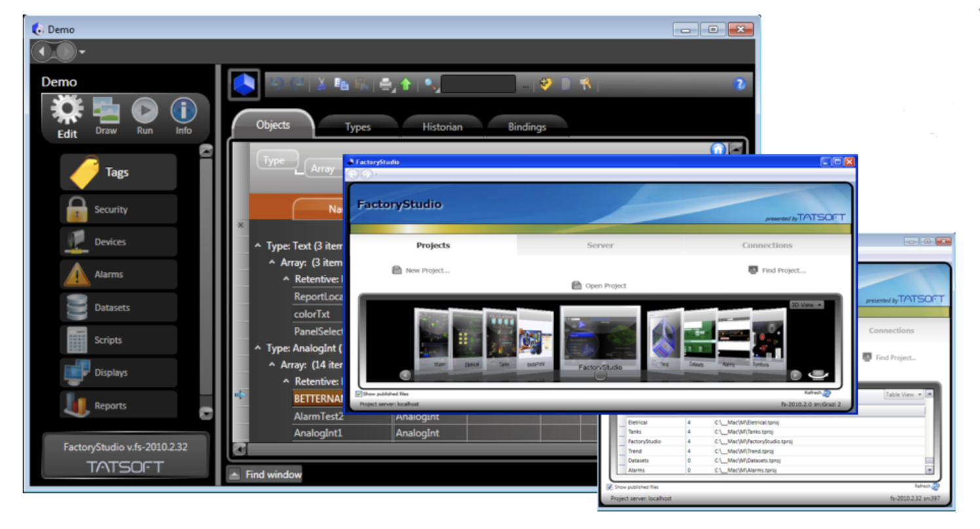Open the Datasets section in sidebar

(x=119, y=307)
